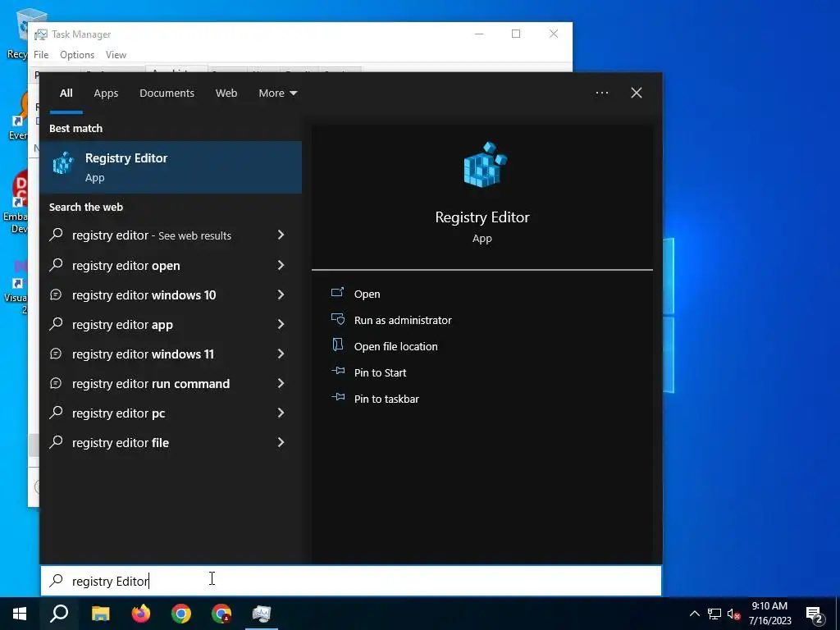This screenshot has width=840, height=630.
Task: Open the notification center icon
Action: (815, 614)
